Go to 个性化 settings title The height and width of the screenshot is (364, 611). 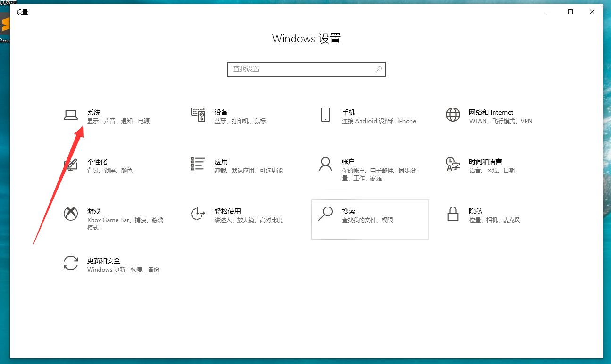(97, 162)
